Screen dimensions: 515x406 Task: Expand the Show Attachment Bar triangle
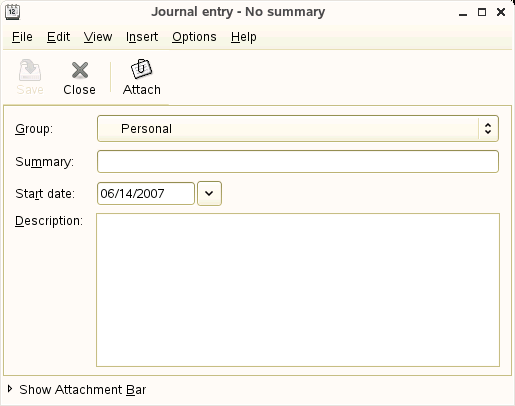click(x=10, y=389)
